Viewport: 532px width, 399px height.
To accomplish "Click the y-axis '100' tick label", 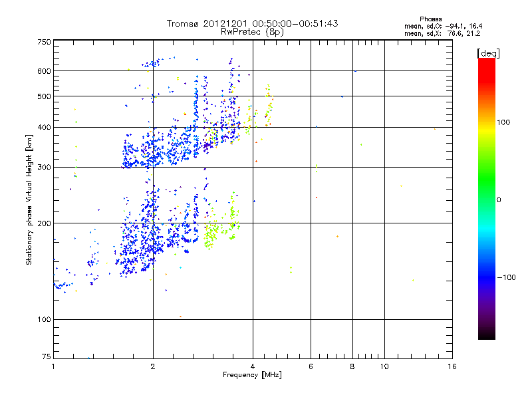I will click(x=45, y=320).
